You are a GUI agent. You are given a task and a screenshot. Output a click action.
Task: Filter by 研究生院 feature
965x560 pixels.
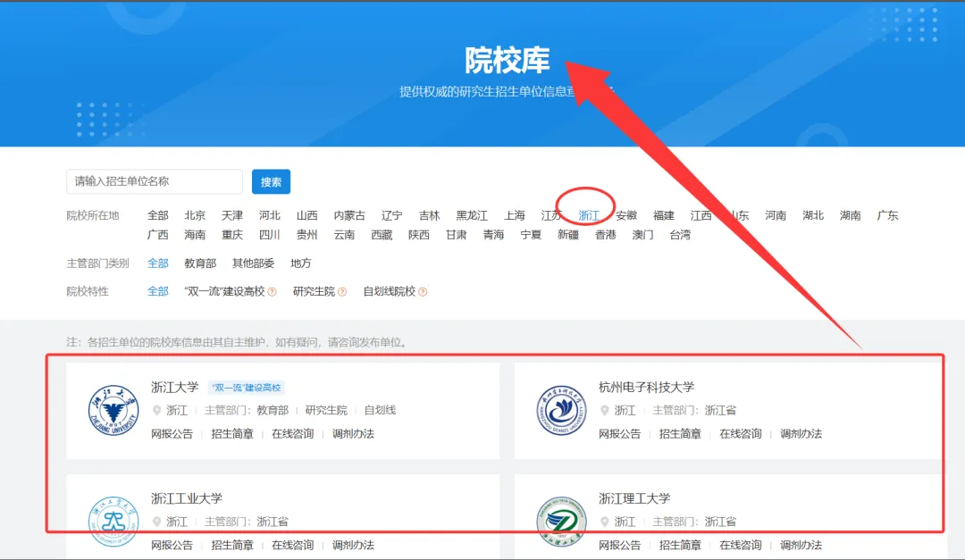[314, 292]
